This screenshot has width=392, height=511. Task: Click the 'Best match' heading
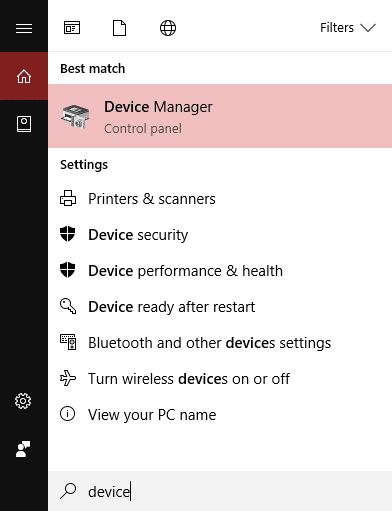tap(93, 69)
